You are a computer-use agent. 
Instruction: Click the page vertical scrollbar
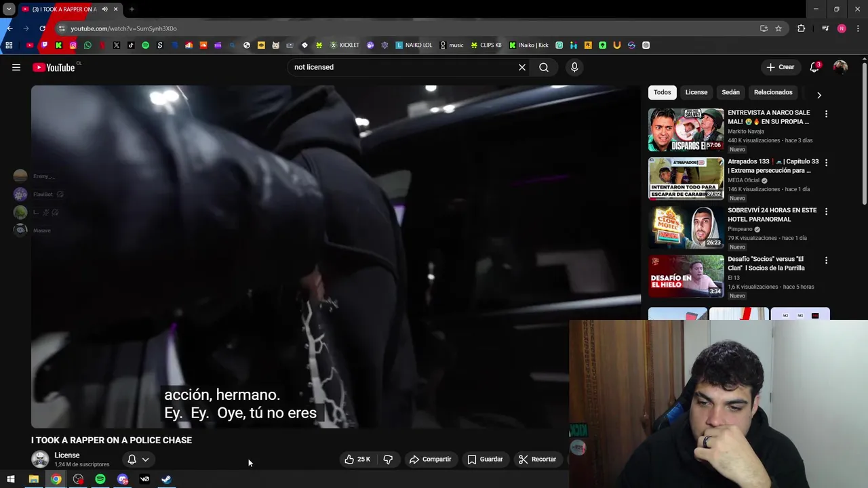click(x=864, y=132)
